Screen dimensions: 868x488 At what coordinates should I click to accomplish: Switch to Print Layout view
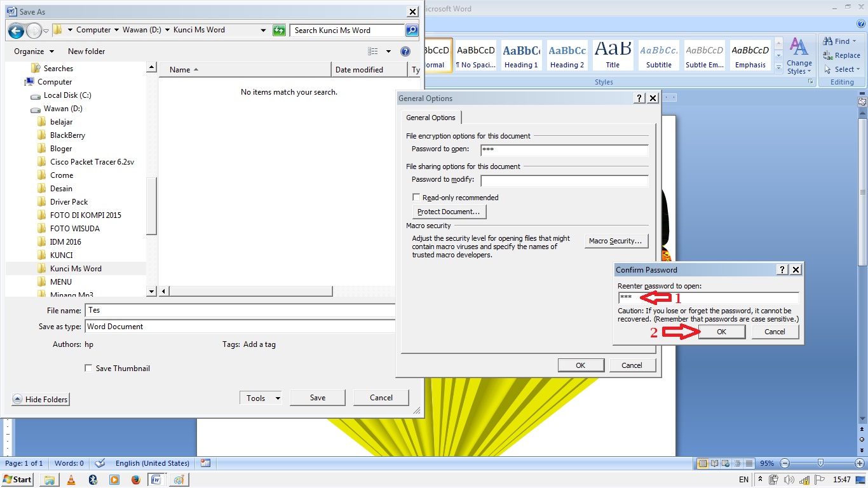click(703, 463)
